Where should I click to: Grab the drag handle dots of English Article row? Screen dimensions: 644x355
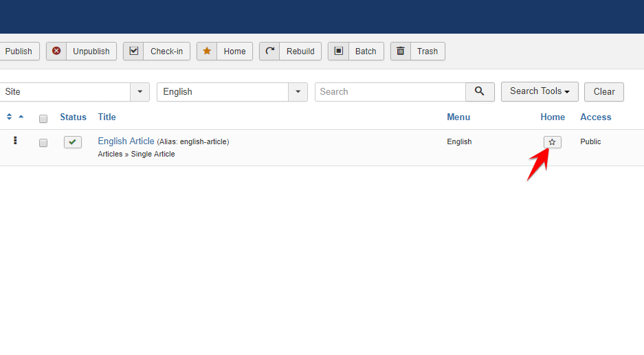point(15,141)
